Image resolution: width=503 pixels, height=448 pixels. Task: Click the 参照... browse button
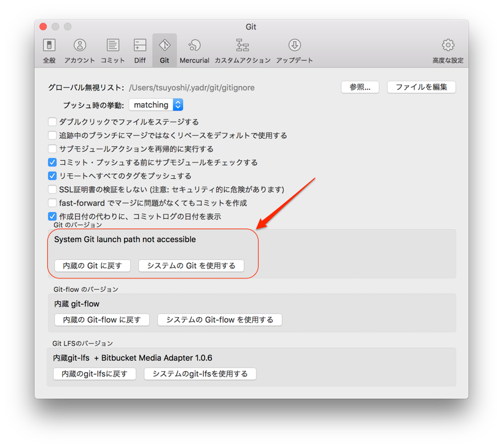pyautogui.click(x=360, y=87)
